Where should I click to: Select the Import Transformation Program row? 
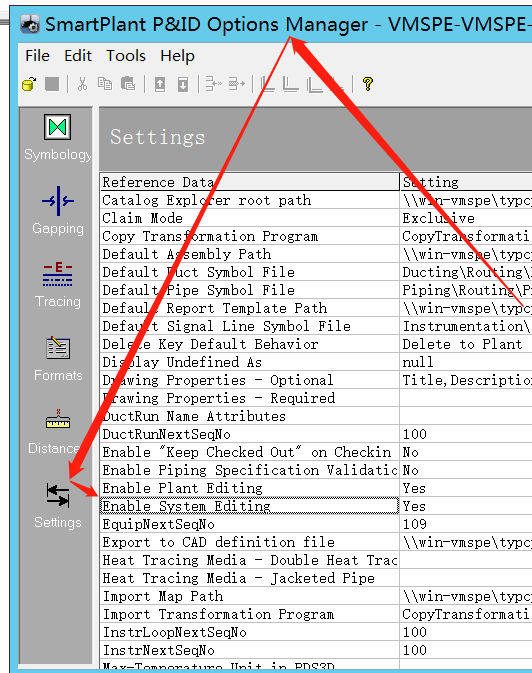(x=249, y=615)
